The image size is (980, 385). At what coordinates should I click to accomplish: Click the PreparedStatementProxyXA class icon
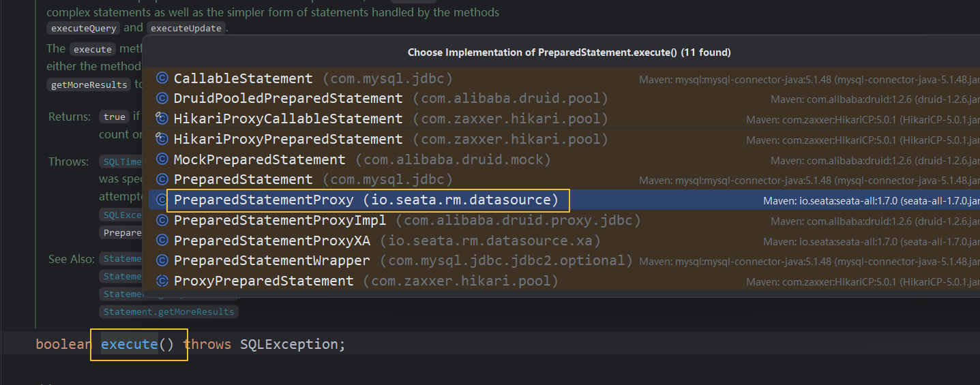162,241
